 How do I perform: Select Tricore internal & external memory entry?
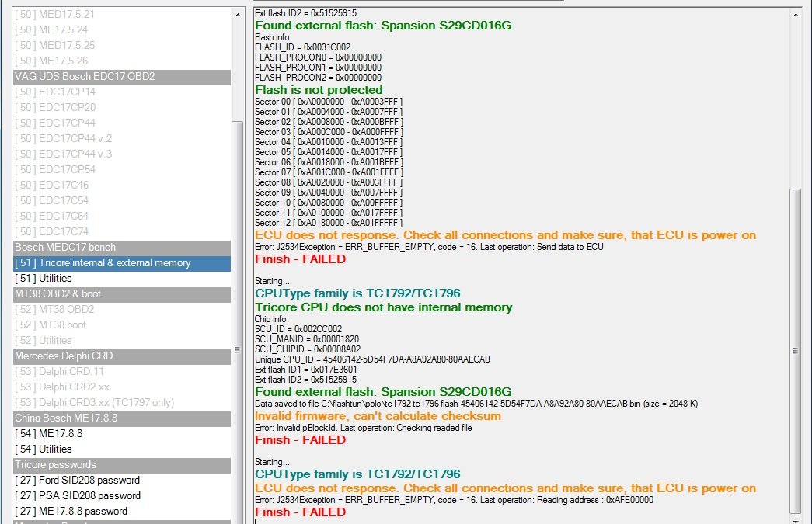(x=103, y=263)
